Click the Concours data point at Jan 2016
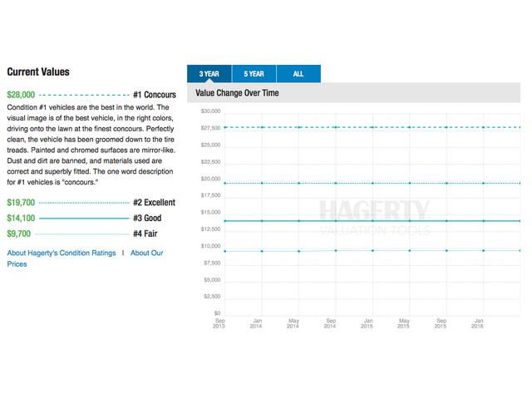The image size is (532, 399). pyautogui.click(x=484, y=127)
